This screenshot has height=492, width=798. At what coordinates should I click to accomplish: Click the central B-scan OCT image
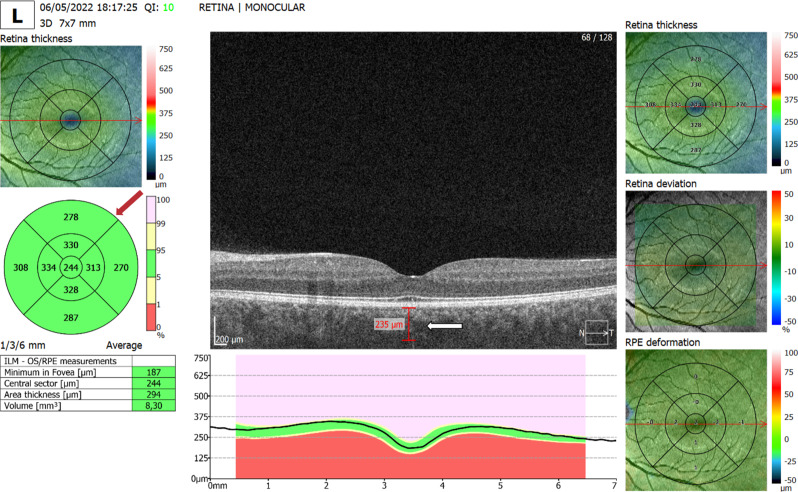(413, 190)
